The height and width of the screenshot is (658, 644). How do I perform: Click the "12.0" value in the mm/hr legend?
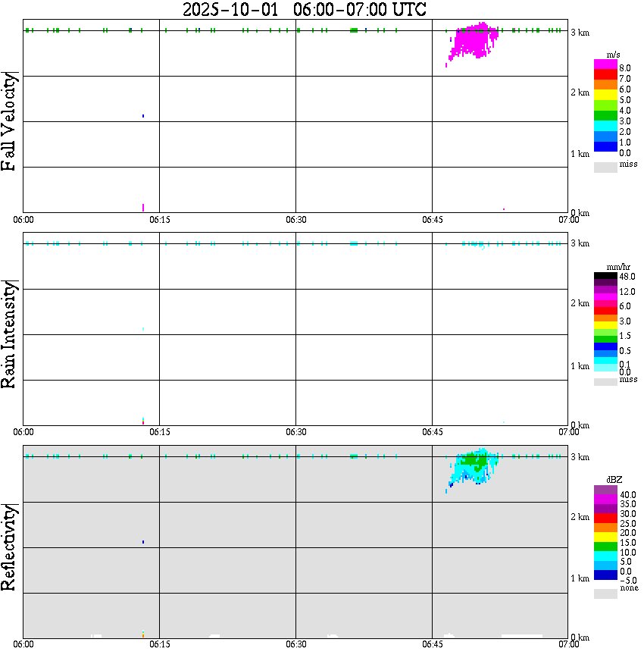pyautogui.click(x=627, y=292)
